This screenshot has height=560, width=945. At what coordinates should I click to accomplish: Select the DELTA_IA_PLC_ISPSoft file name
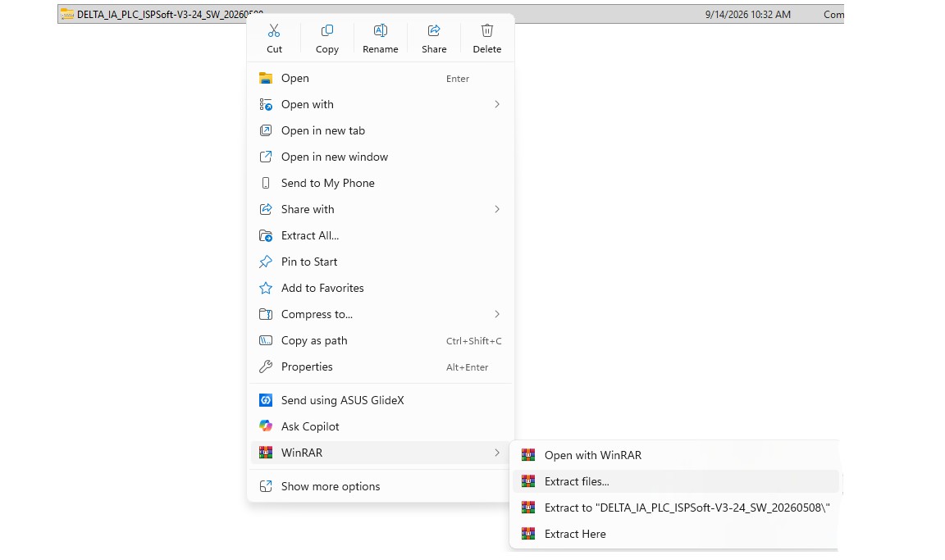pos(170,15)
